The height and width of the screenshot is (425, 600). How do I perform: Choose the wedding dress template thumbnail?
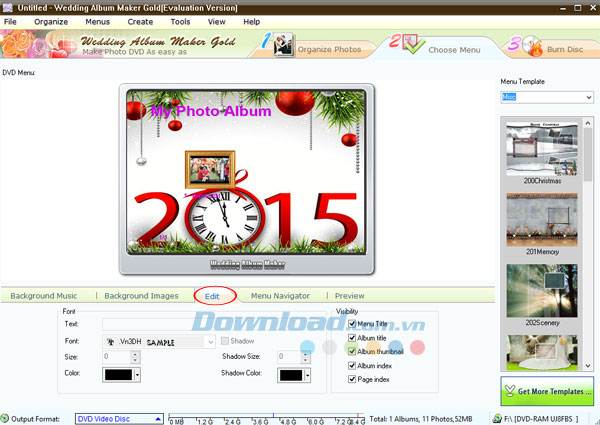click(x=542, y=352)
